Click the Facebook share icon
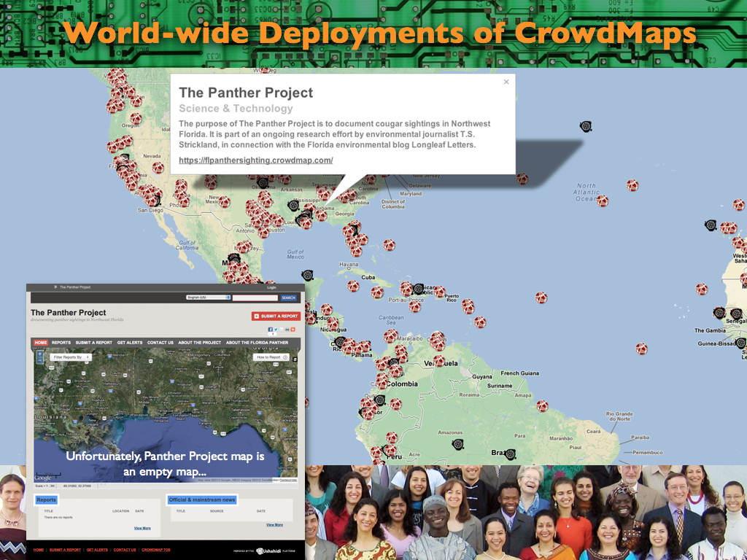 pyautogui.click(x=270, y=330)
